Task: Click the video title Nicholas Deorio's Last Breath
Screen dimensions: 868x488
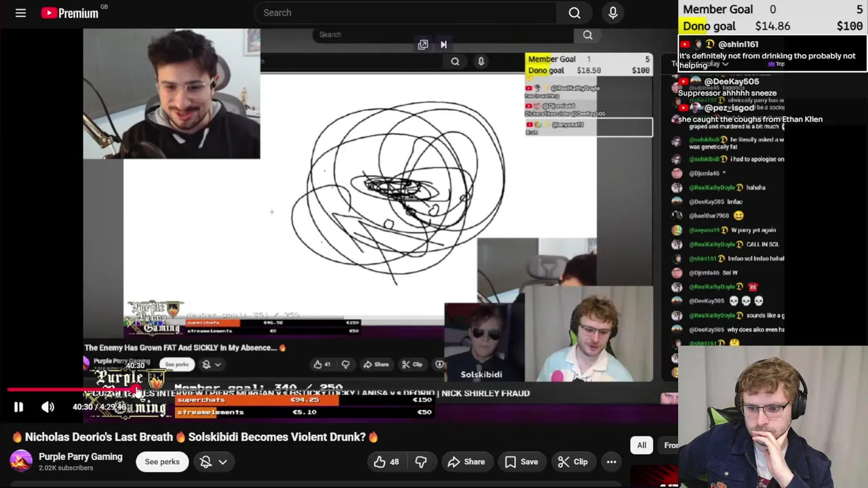Action: click(x=195, y=437)
